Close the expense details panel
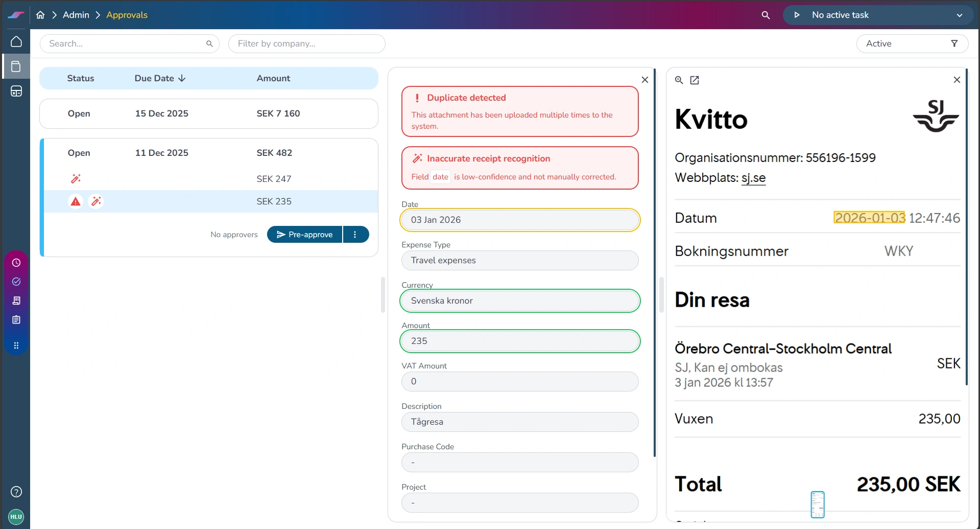The height and width of the screenshot is (529, 980). click(644, 80)
